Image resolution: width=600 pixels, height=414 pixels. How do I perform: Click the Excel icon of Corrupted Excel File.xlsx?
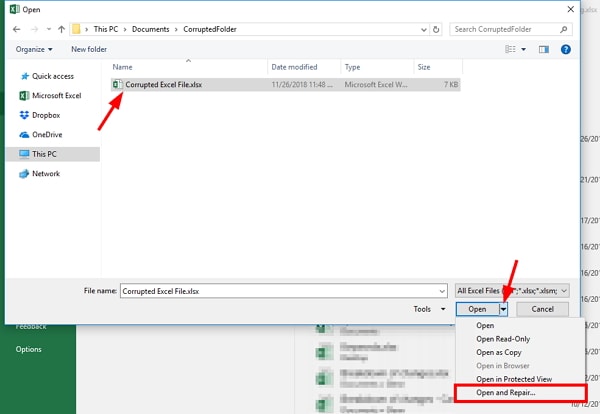coord(118,84)
